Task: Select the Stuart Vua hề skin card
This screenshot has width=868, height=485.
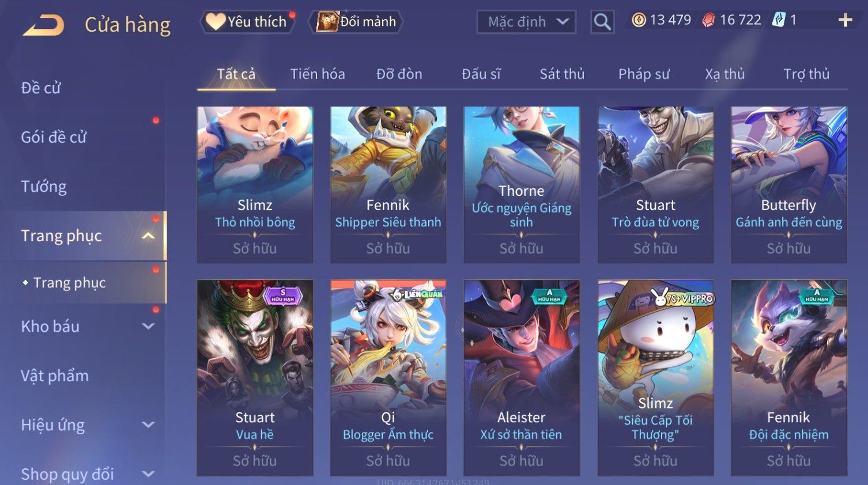Action: (x=255, y=378)
